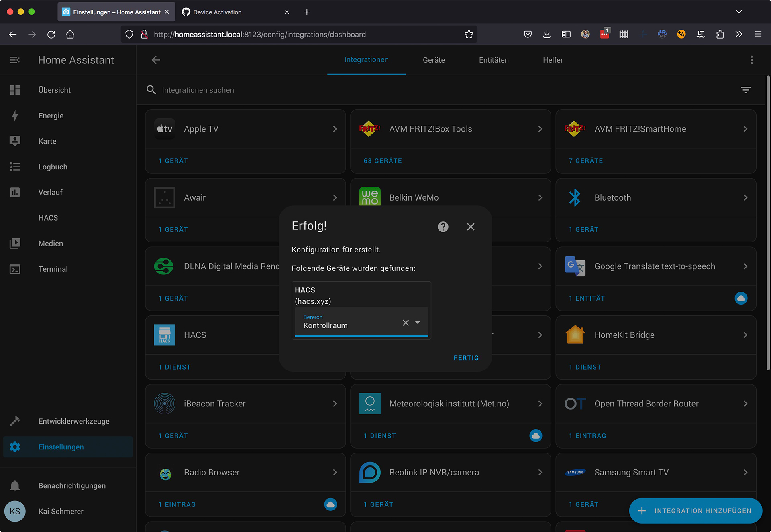Click the help icon in Erfolg dialog

[x=443, y=227]
